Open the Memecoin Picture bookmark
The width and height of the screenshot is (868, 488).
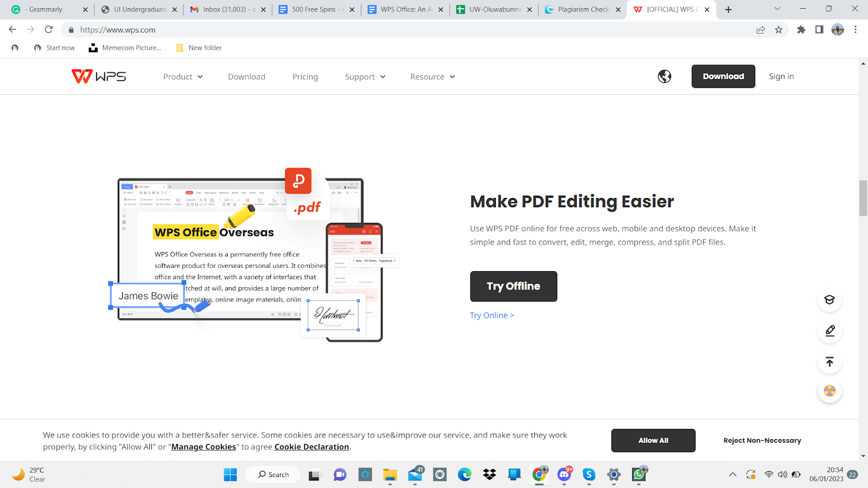[125, 48]
